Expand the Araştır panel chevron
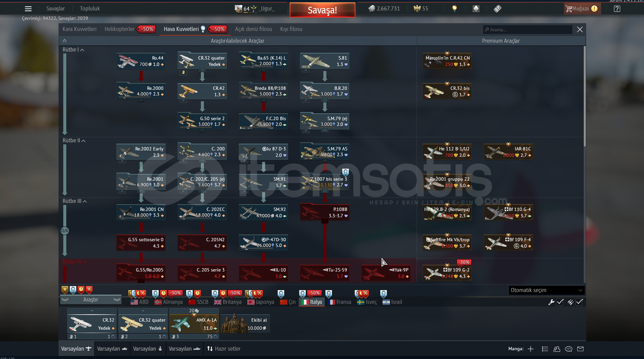 point(91,300)
